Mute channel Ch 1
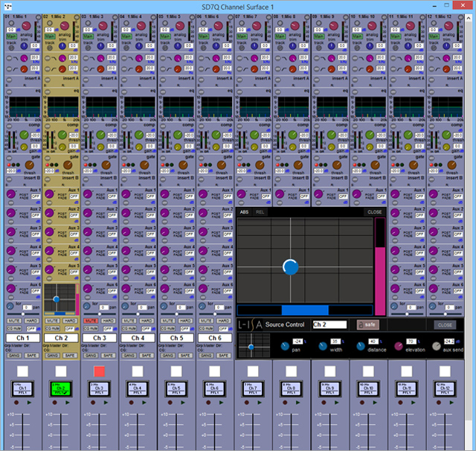This screenshot has width=476, height=451. tap(14, 321)
